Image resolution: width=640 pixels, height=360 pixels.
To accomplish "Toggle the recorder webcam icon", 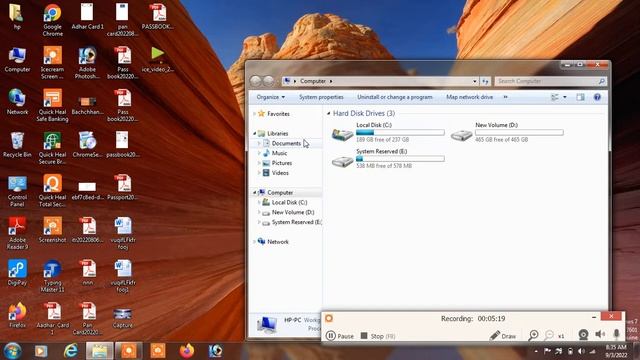I will 583,335.
